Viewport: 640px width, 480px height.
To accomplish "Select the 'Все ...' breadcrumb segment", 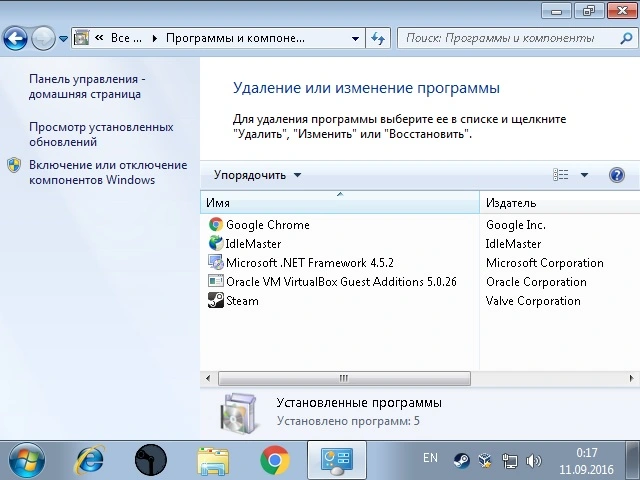I will [126, 38].
